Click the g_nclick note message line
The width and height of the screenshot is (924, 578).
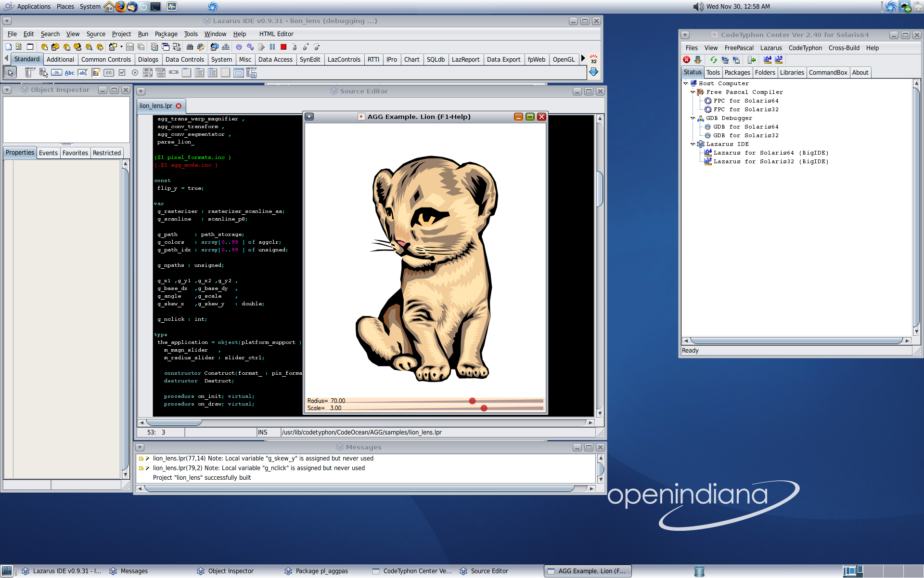click(259, 468)
